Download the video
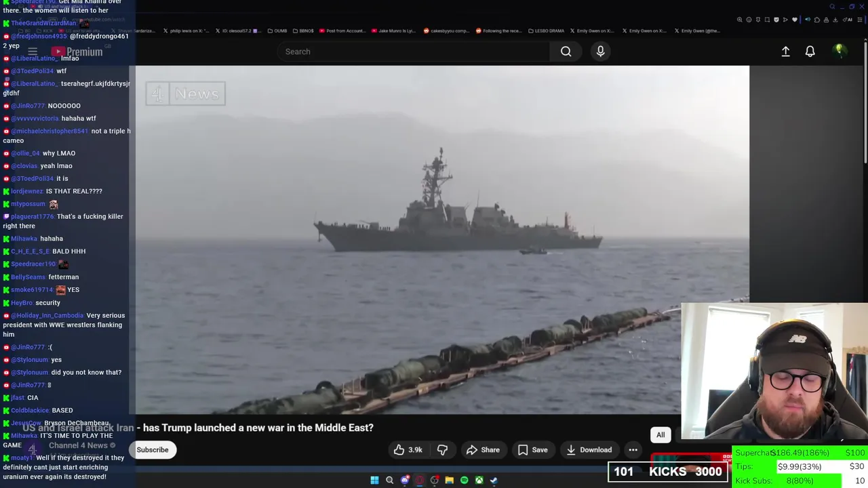Screen dimensions: 868x488 pyautogui.click(x=589, y=449)
